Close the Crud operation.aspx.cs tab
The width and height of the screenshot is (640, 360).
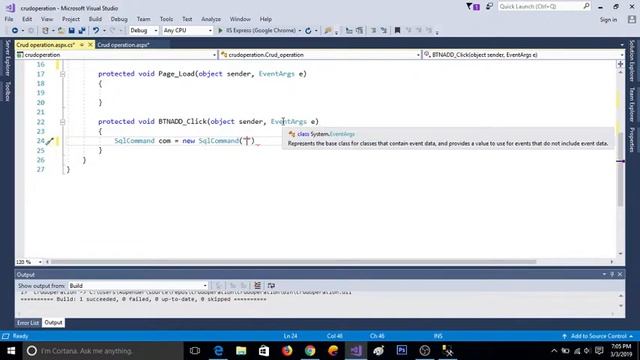pos(90,45)
